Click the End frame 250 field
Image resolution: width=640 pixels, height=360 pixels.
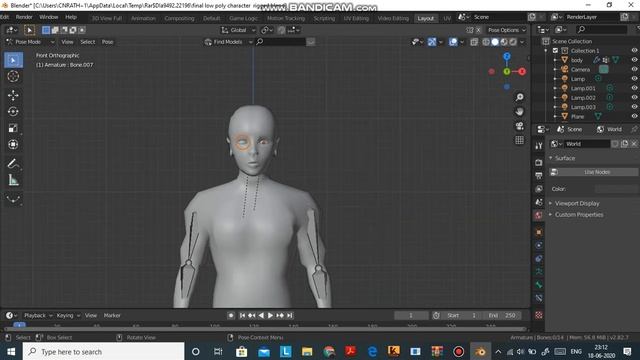click(502, 316)
